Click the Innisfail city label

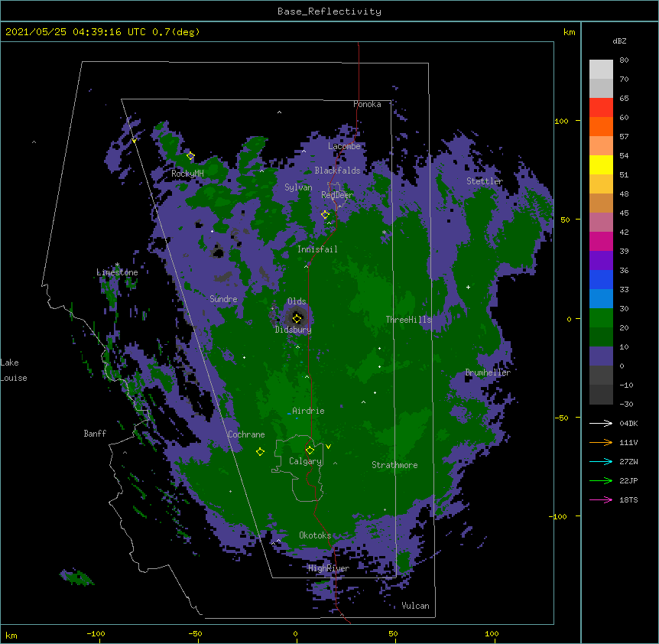[317, 249]
